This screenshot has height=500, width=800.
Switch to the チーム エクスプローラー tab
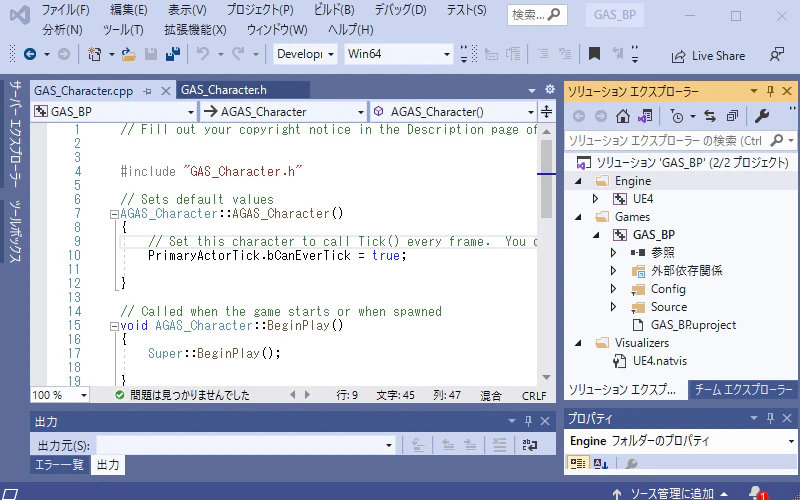743,390
